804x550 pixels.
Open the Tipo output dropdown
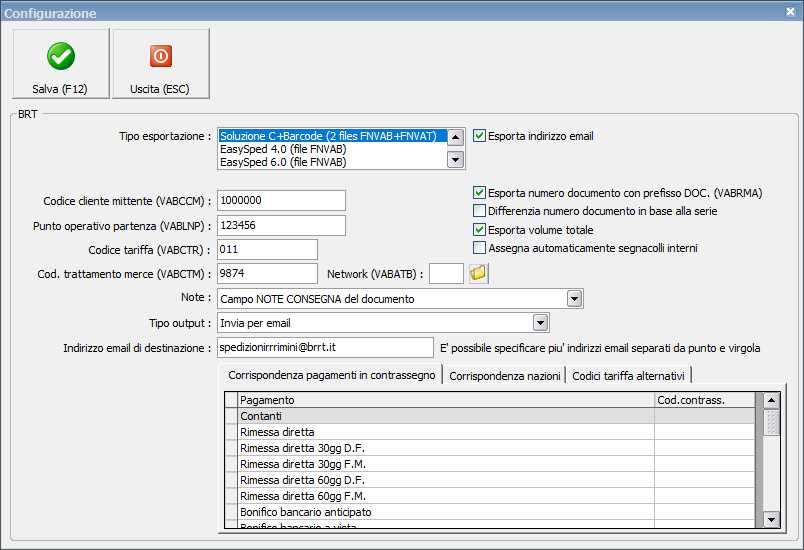click(x=540, y=323)
